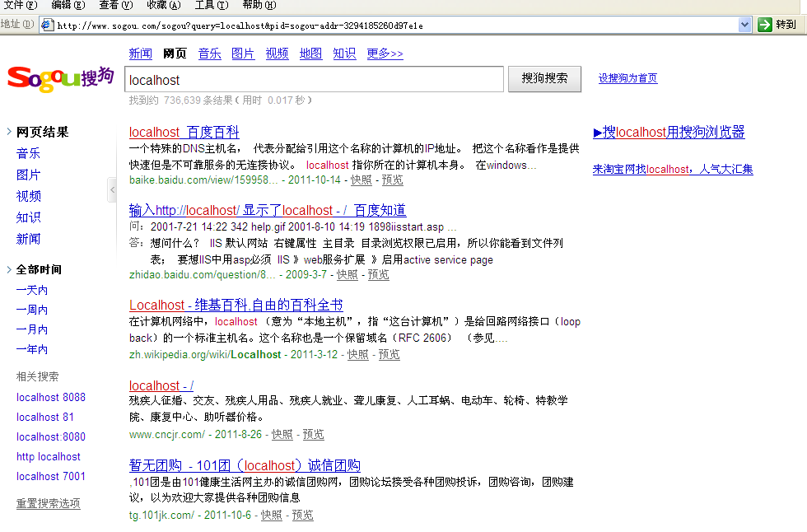This screenshot has width=807, height=532.
Task: Filter results to 一天内
Action: point(32,290)
